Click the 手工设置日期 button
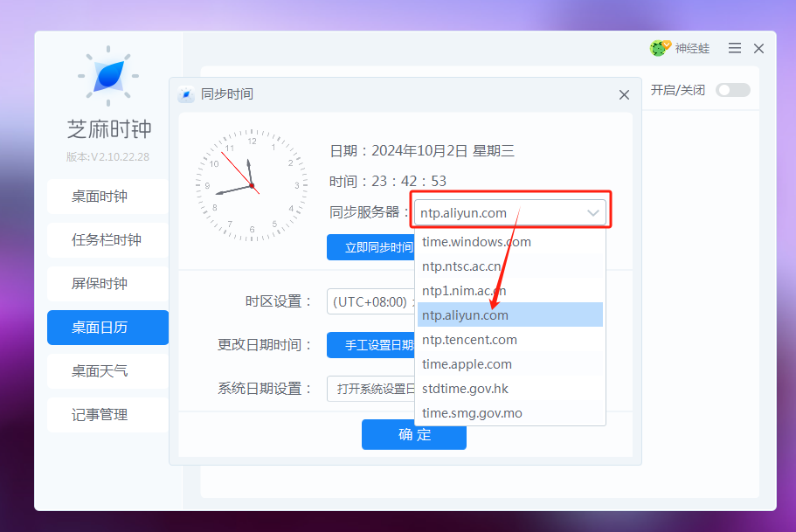Screen dimensions: 796x532 372,345
